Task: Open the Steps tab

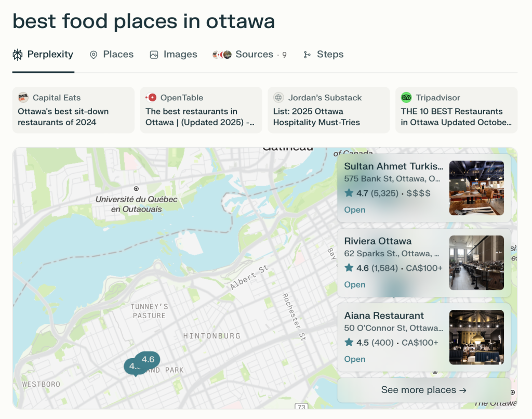Action: click(x=330, y=55)
